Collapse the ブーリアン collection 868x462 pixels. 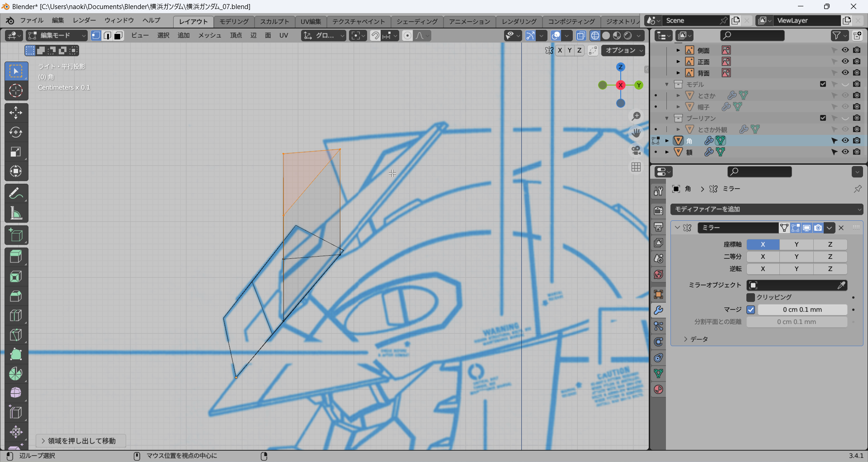[666, 118]
